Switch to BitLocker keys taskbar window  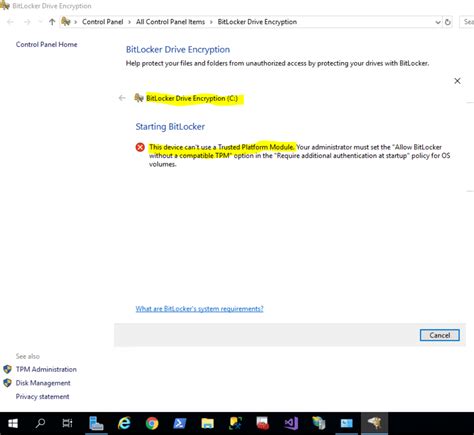(374, 423)
